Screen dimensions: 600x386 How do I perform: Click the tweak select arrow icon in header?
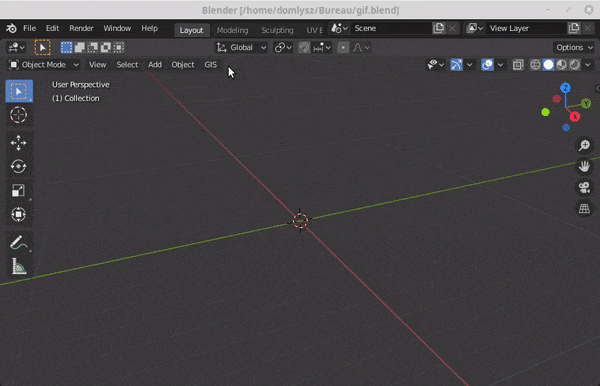(42, 47)
